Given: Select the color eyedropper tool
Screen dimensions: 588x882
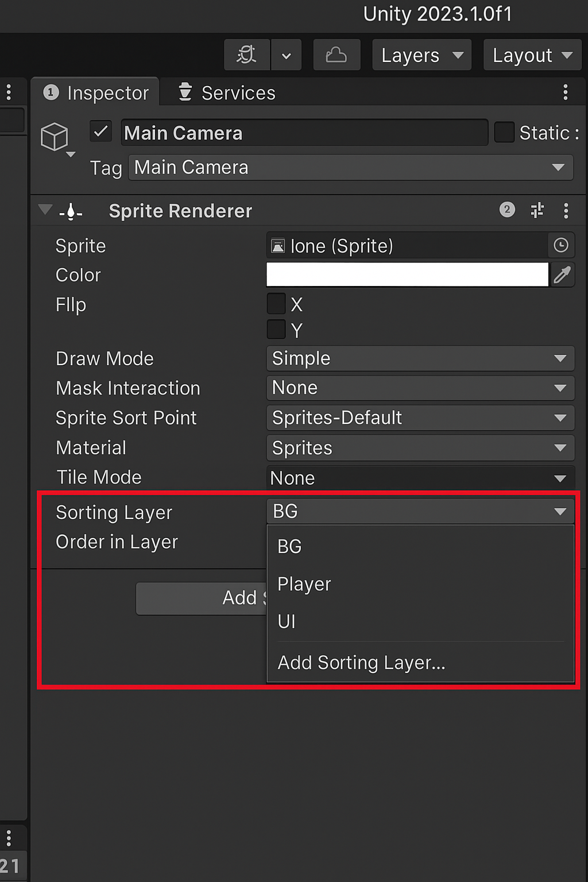Looking at the screenshot, I should [x=562, y=274].
